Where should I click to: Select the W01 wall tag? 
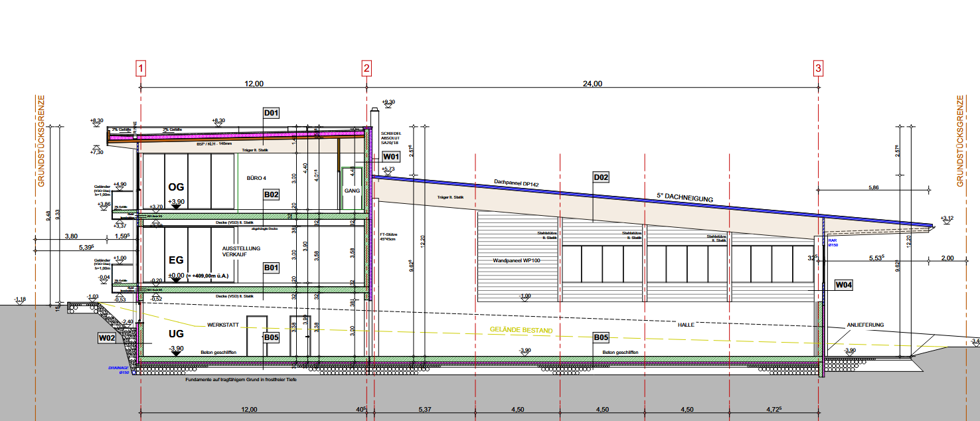tap(391, 157)
